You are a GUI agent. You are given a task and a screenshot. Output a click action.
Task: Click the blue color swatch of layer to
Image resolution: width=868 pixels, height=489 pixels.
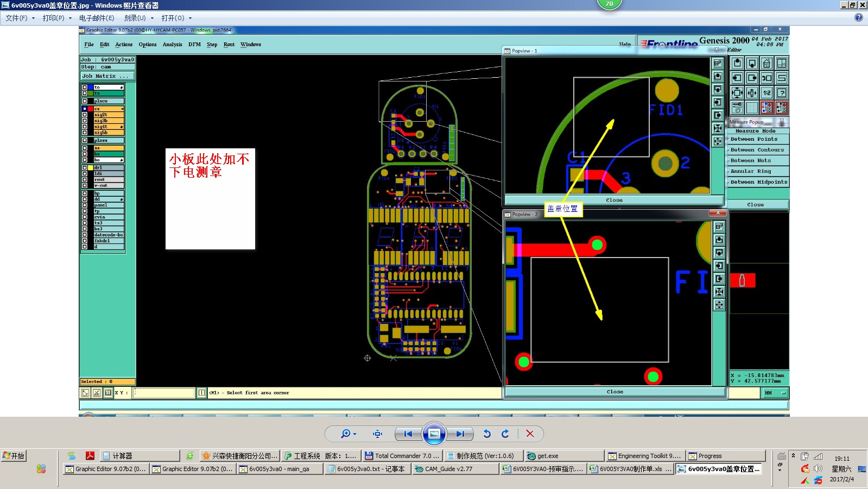click(91, 87)
